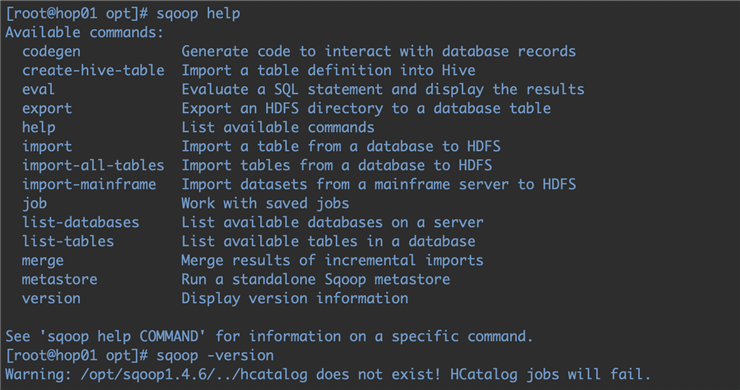Screen dimensions: 740x390
Task: Click the 'list-tables' command name
Action: pos(68,241)
